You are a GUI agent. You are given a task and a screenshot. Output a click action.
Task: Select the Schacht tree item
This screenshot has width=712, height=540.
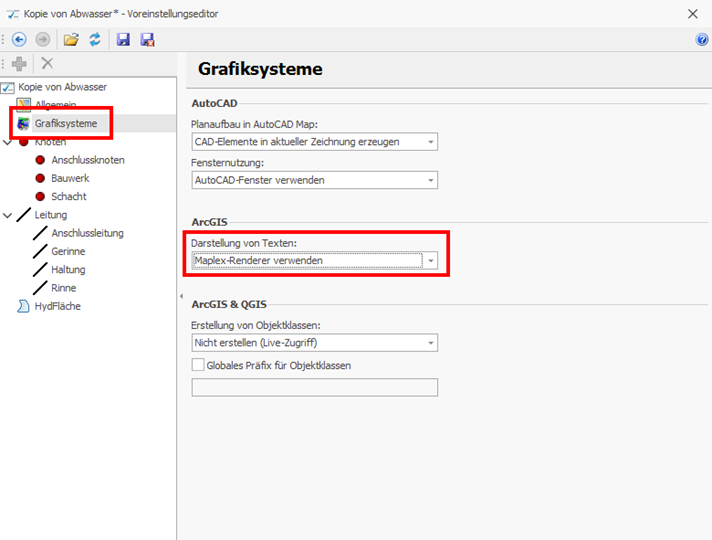pos(68,197)
